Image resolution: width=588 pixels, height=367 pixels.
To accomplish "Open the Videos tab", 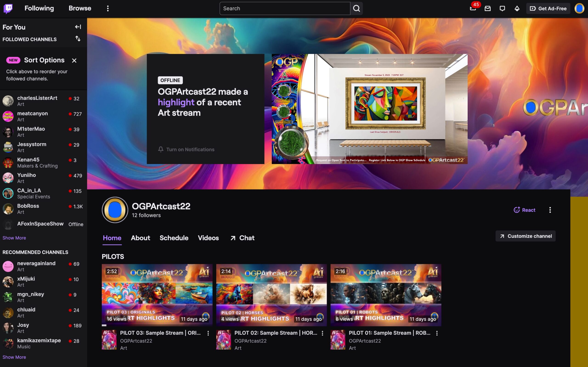I will tap(208, 238).
